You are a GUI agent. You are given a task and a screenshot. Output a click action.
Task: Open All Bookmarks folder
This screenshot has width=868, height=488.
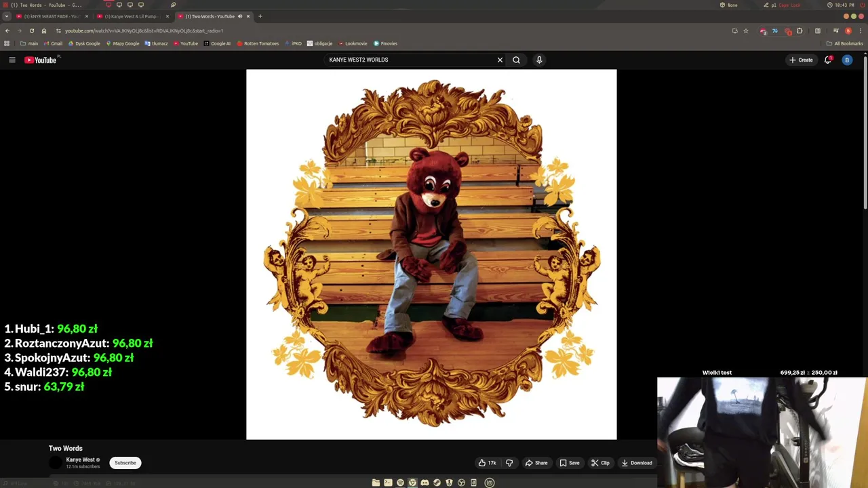pyautogui.click(x=844, y=43)
